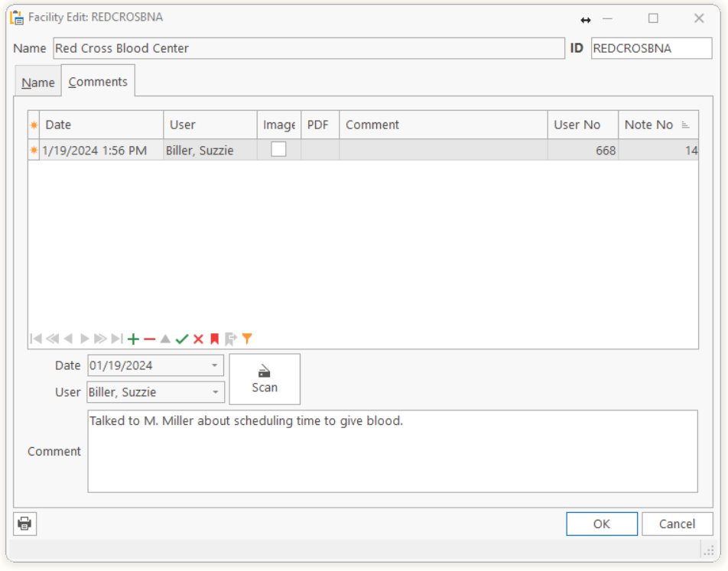Switch to the Name tab

(x=38, y=83)
